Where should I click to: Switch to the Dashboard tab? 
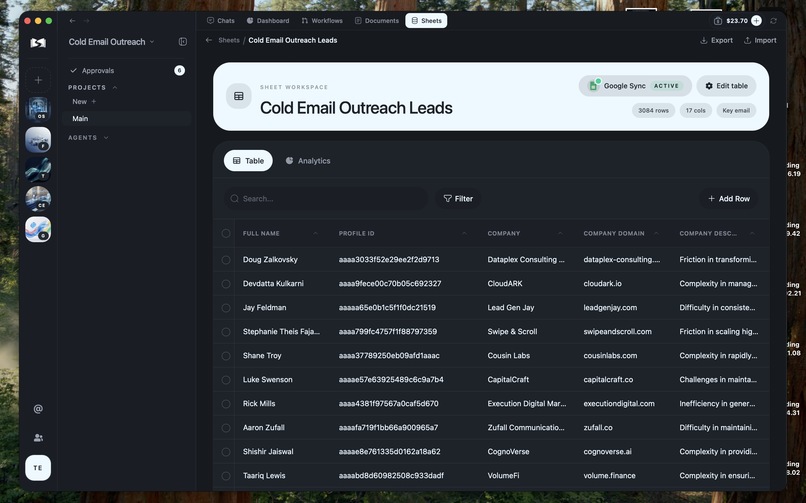click(x=268, y=21)
